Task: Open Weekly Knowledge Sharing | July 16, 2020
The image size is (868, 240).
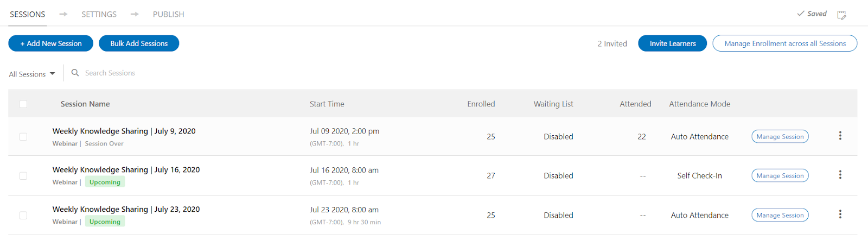Action: pyautogui.click(x=126, y=170)
